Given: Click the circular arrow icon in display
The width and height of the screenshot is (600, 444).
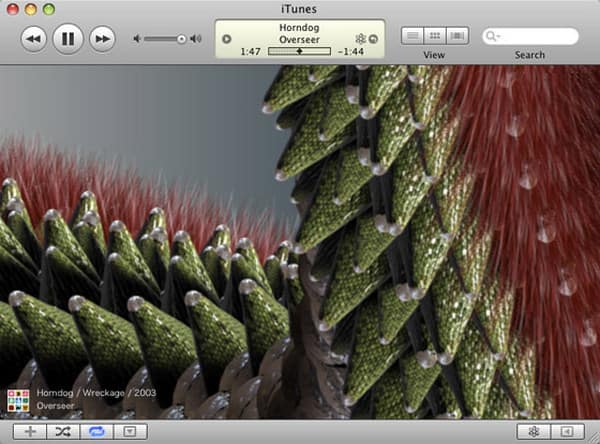Looking at the screenshot, I should coord(373,39).
